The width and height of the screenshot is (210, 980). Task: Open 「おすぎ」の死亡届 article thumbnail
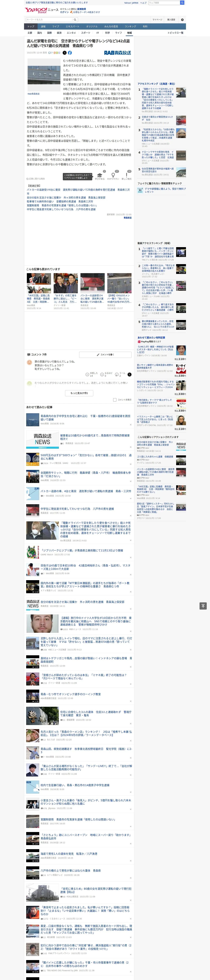click(x=66, y=283)
